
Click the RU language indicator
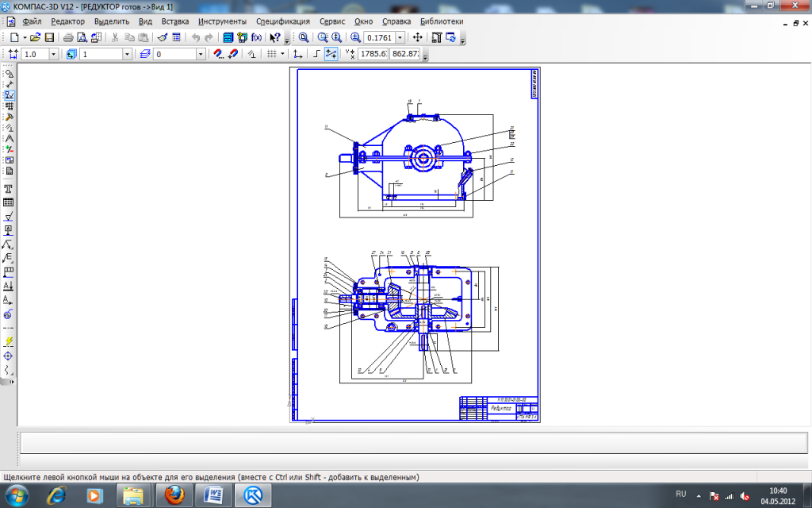coord(681,494)
